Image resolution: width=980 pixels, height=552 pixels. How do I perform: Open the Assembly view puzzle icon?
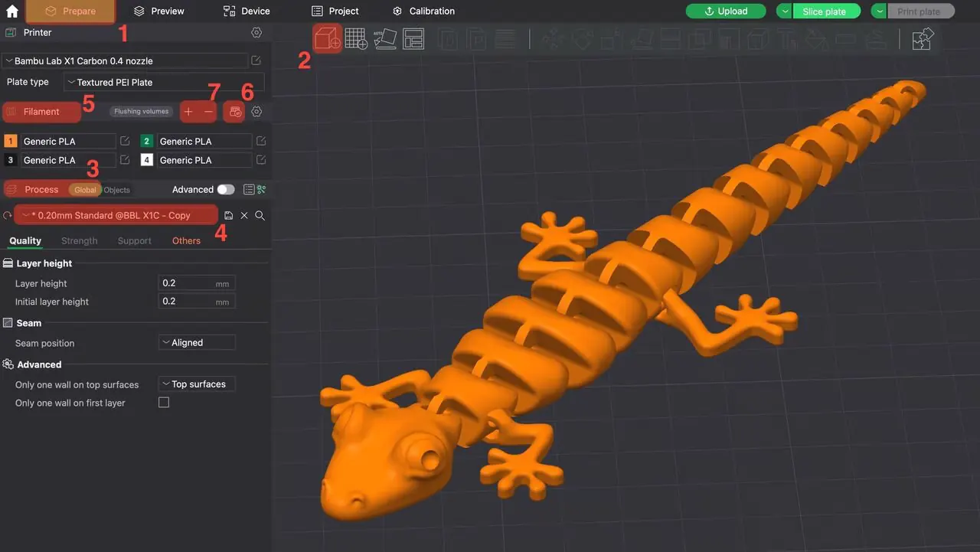924,38
